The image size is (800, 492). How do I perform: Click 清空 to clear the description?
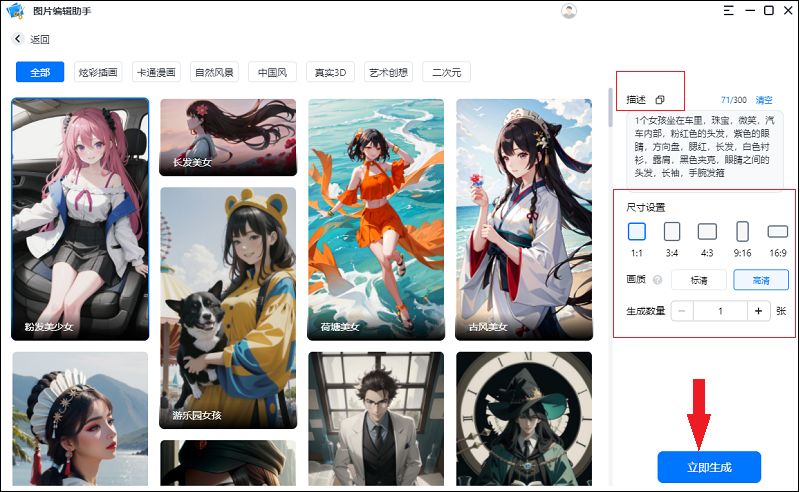(764, 100)
